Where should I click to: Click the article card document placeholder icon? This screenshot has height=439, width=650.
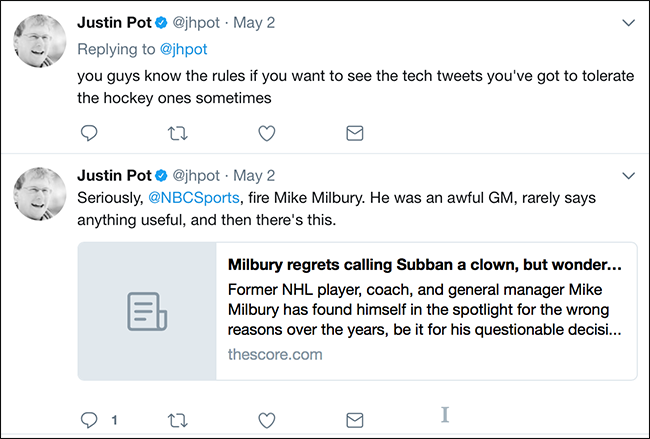147,312
